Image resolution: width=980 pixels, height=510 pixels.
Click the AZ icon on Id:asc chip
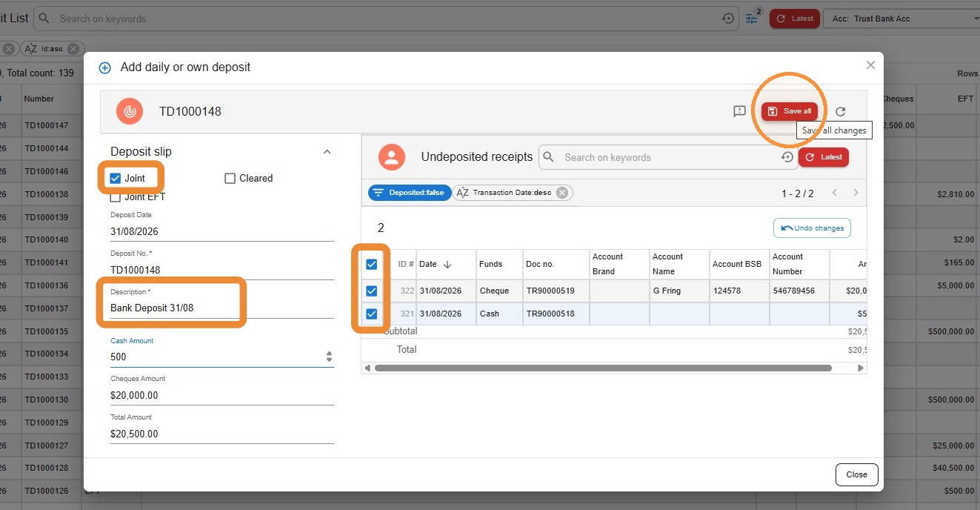coord(30,49)
